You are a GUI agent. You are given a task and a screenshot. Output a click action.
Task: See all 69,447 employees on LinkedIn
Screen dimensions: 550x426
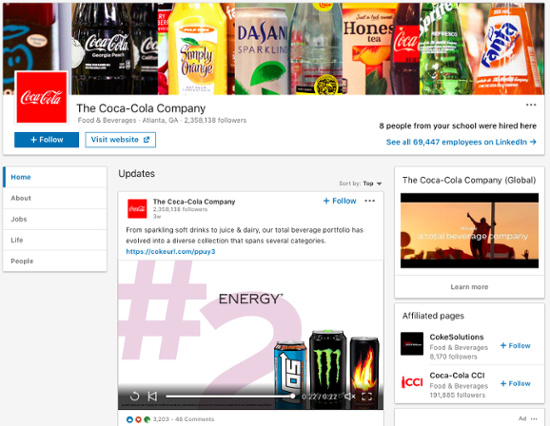pos(461,142)
